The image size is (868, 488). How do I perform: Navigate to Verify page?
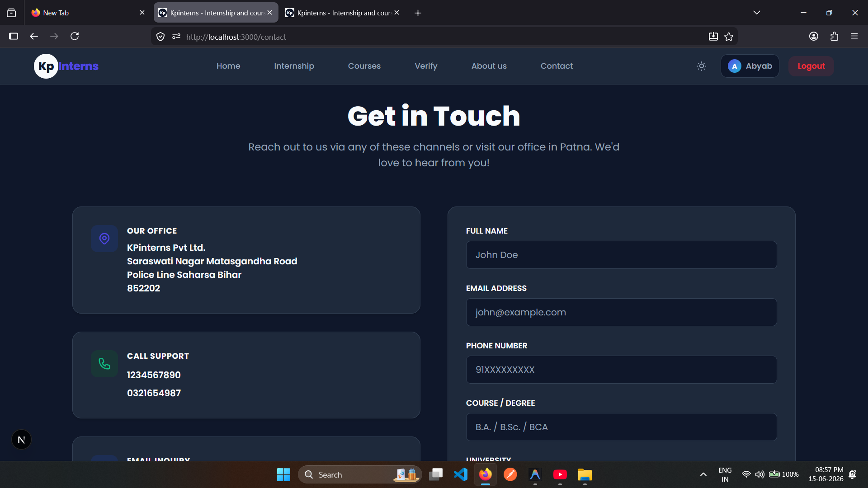pyautogui.click(x=426, y=66)
